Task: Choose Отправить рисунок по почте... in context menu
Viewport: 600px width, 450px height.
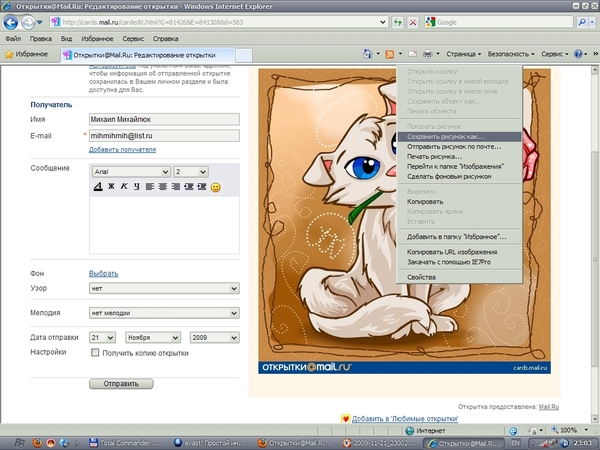Action: point(459,147)
